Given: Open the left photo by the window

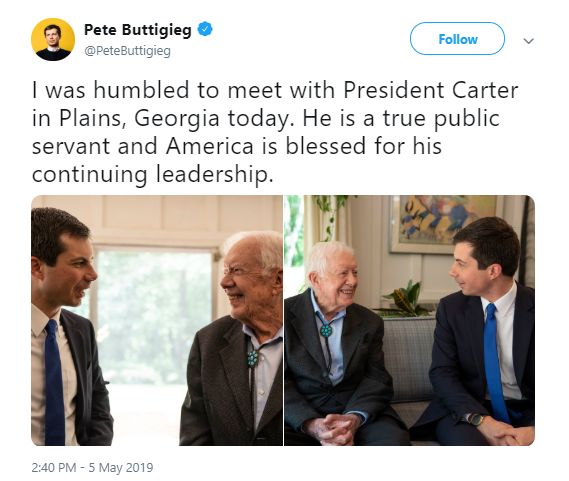Looking at the screenshot, I should [x=157, y=321].
